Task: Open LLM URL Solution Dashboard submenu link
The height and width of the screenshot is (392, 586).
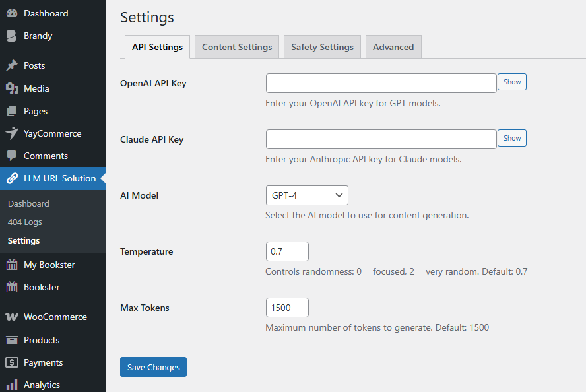Action: click(x=28, y=203)
